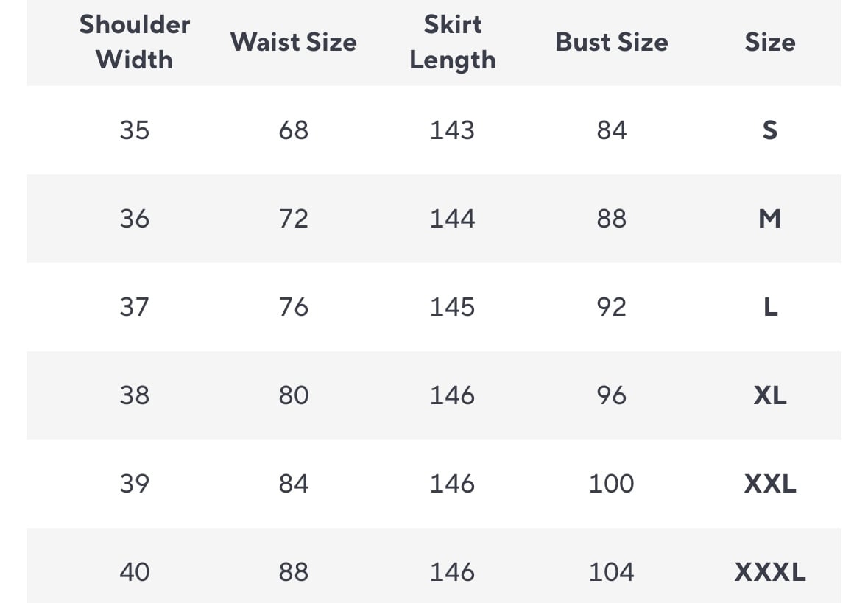Click skirt length value 143

pos(452,130)
